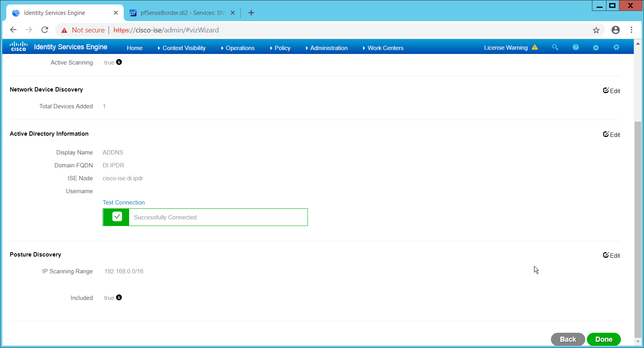Edit the Active Directory Information section

[x=612, y=135]
